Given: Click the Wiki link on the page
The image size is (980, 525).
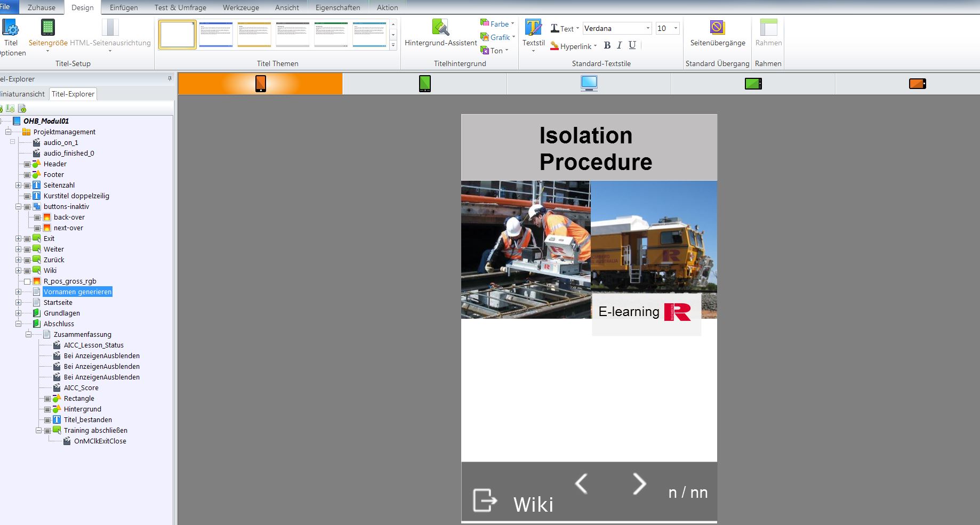Looking at the screenshot, I should (533, 504).
